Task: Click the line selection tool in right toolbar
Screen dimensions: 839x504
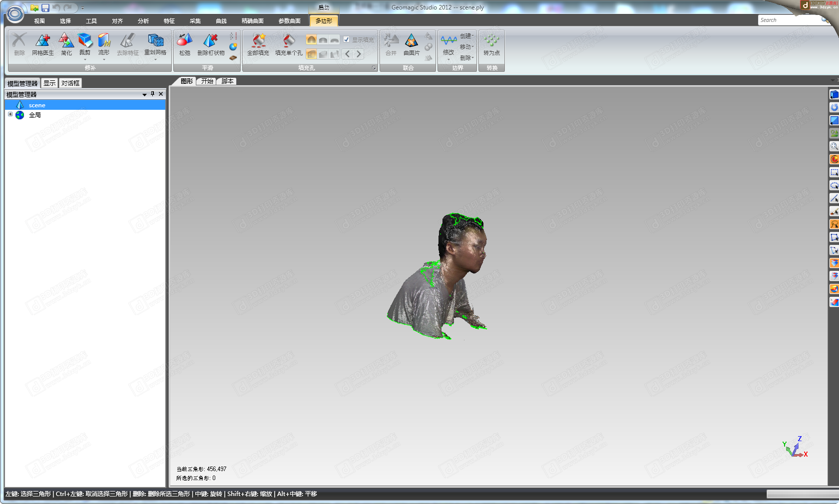Action: (x=834, y=198)
